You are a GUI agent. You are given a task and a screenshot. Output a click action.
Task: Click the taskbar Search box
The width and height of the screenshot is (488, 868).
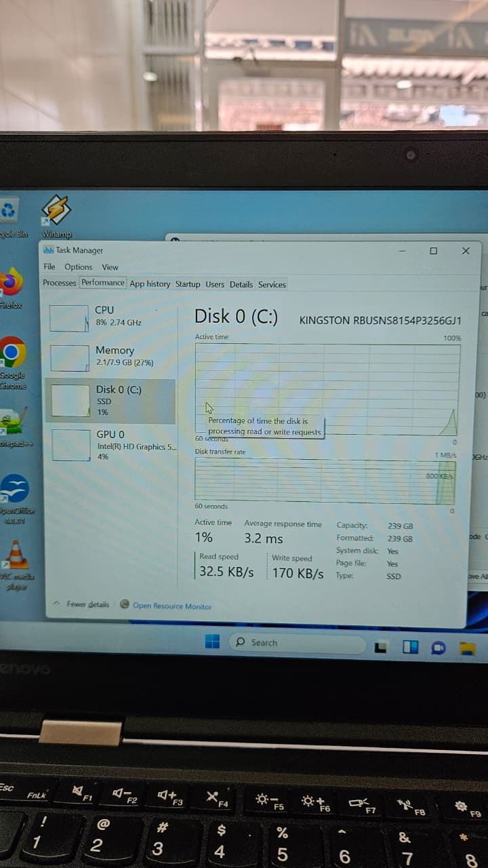click(x=297, y=643)
